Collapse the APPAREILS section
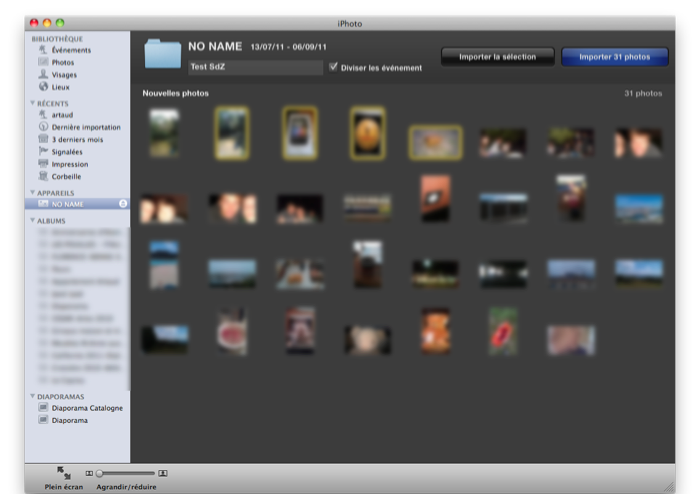This screenshot has width=700, height=494. pos(33,192)
